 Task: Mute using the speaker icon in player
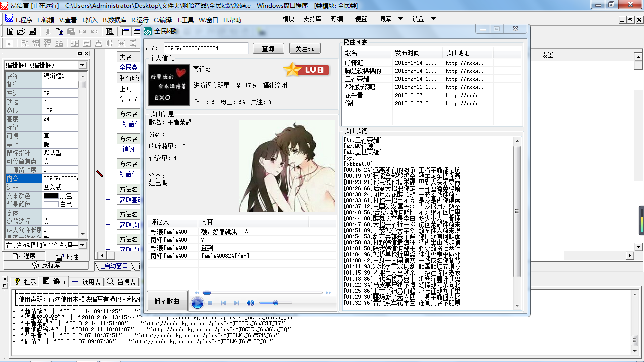point(250,303)
